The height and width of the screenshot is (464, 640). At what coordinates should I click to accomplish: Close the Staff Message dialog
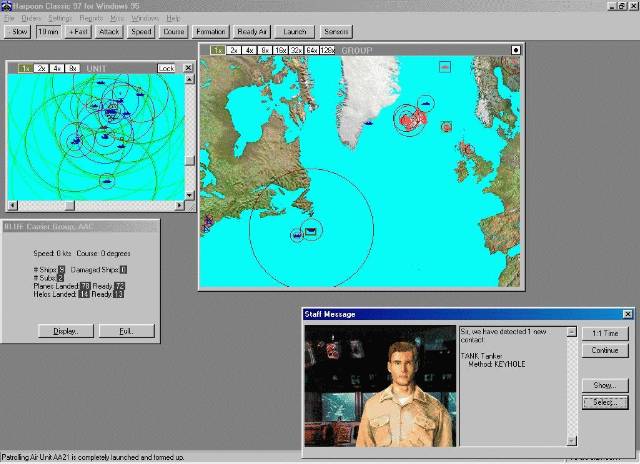point(628,314)
